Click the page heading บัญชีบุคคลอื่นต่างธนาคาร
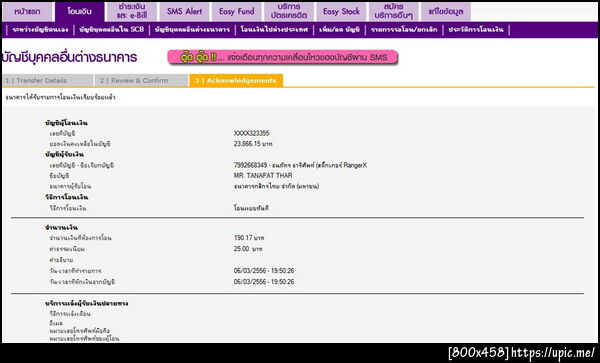Image resolution: width=600 pixels, height=363 pixels. point(69,58)
